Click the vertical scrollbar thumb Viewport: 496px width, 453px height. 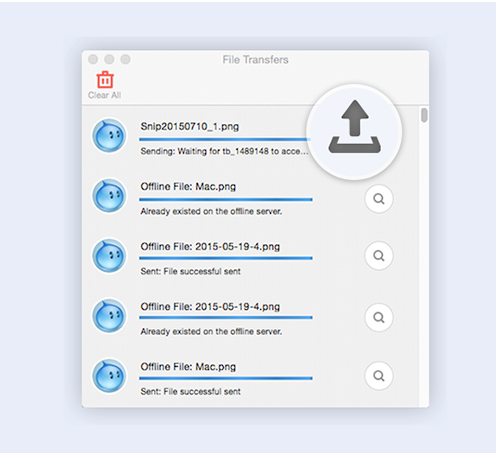[x=424, y=115]
